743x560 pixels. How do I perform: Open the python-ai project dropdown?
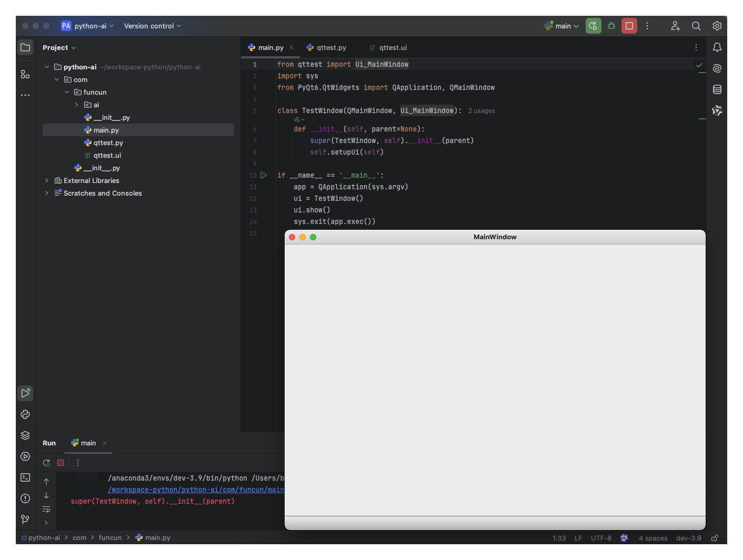pyautogui.click(x=87, y=26)
